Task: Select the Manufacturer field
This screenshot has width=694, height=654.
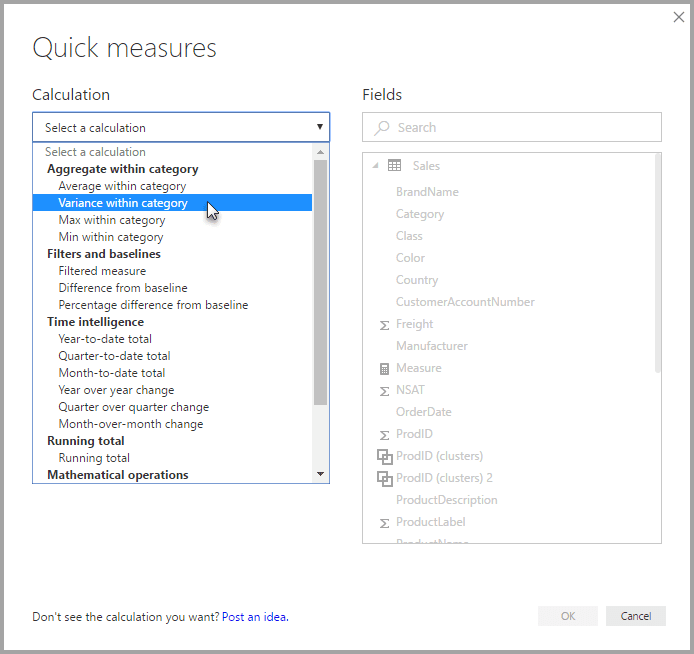Action: tap(432, 346)
